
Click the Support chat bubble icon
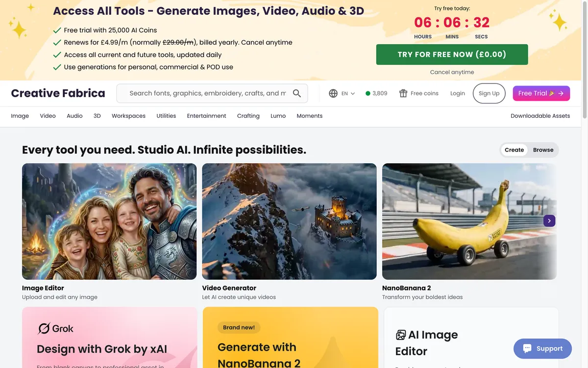click(527, 348)
